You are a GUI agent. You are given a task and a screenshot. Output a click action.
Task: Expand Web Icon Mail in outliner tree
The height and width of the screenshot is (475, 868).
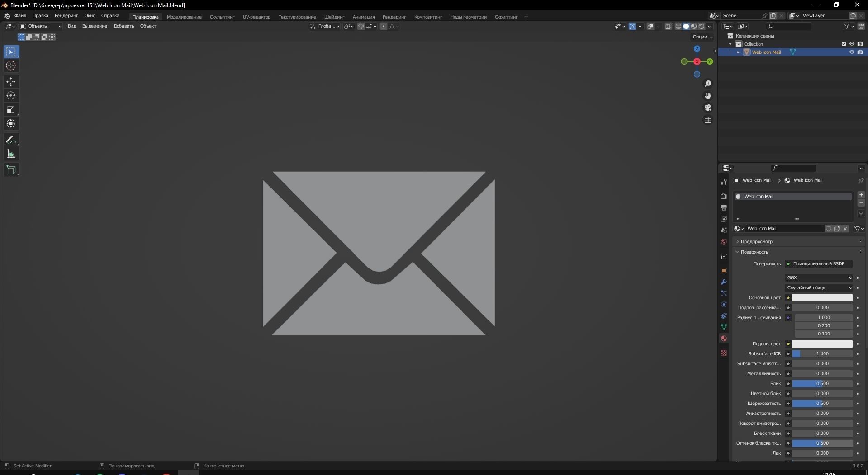(738, 52)
